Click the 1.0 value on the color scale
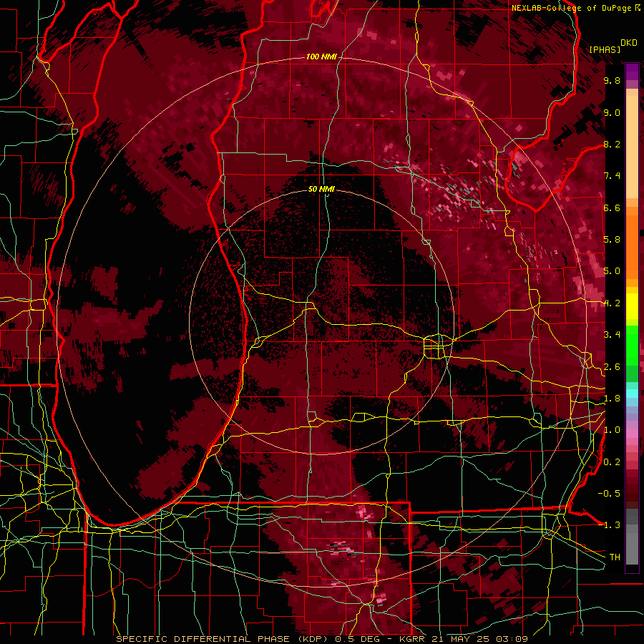Viewport: 644px width, 644px height. click(x=612, y=430)
